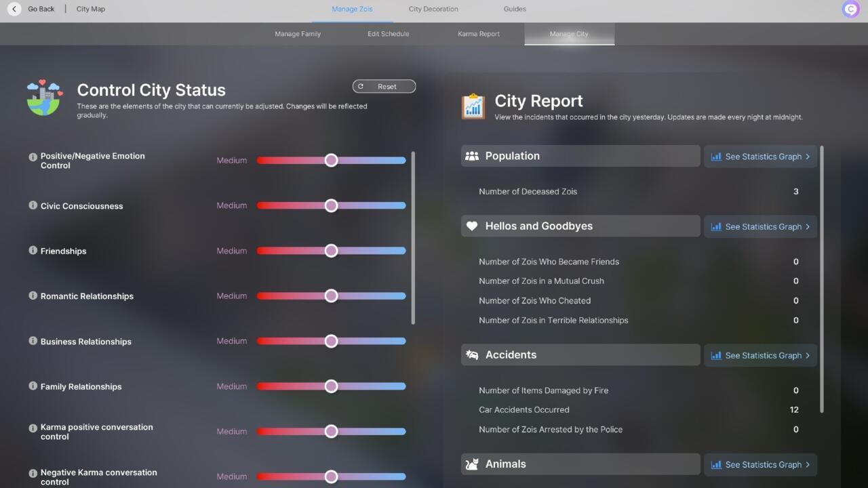See Statistics Graph for Animals

(x=760, y=465)
